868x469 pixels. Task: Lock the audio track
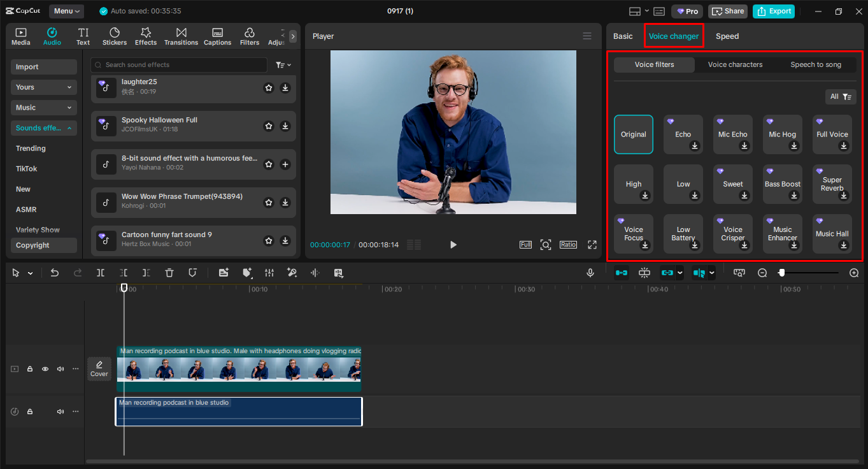click(x=30, y=412)
